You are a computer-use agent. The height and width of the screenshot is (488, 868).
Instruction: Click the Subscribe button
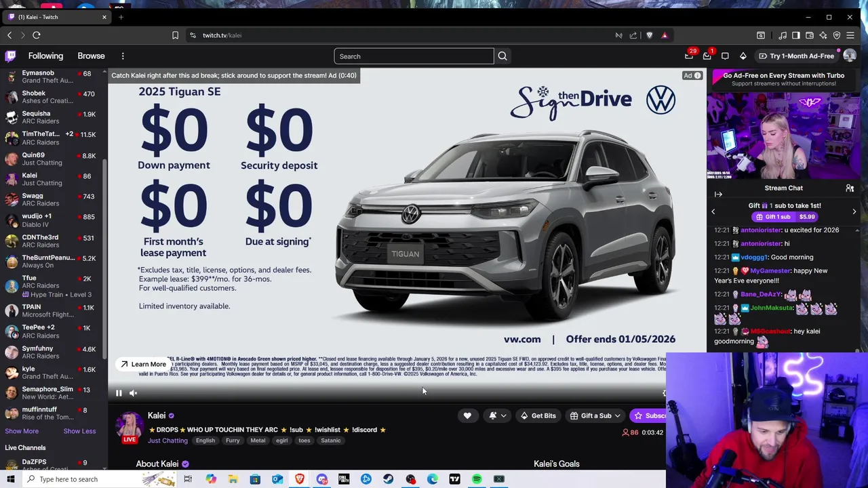pos(648,415)
